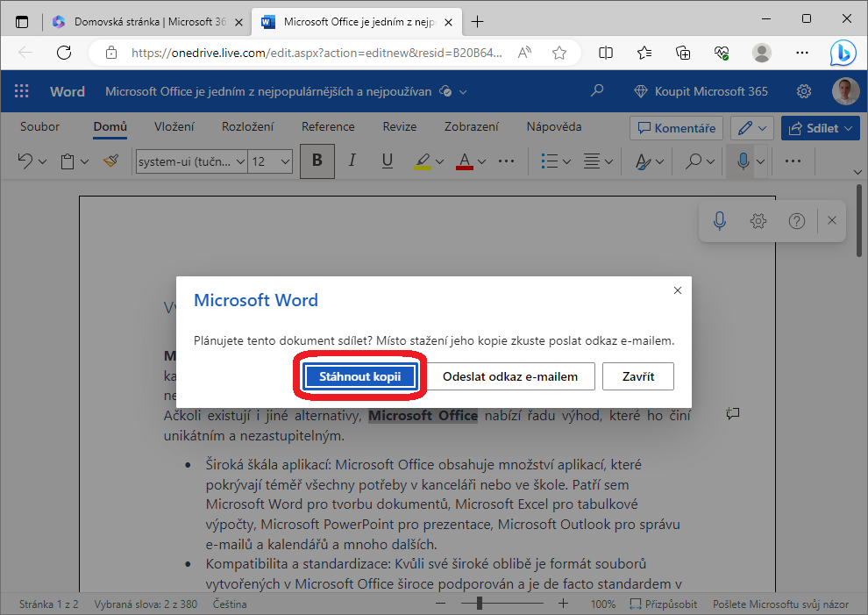
Task: Click the browser address bar URL
Action: (x=317, y=53)
